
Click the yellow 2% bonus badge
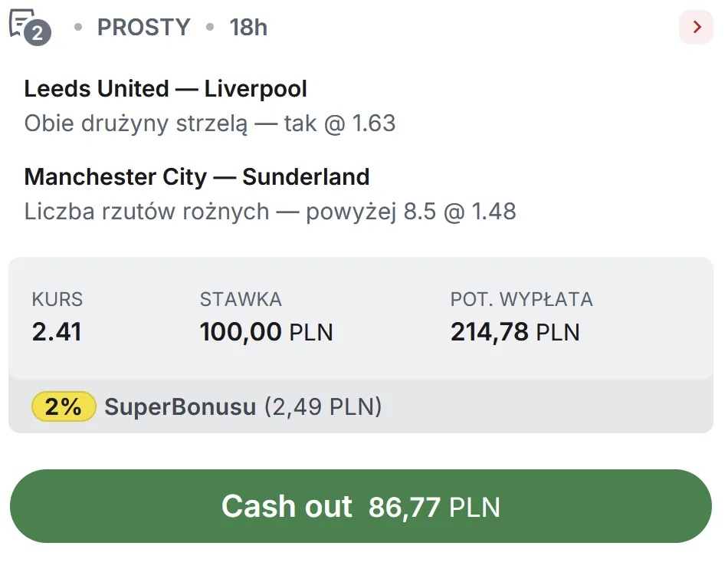64,406
